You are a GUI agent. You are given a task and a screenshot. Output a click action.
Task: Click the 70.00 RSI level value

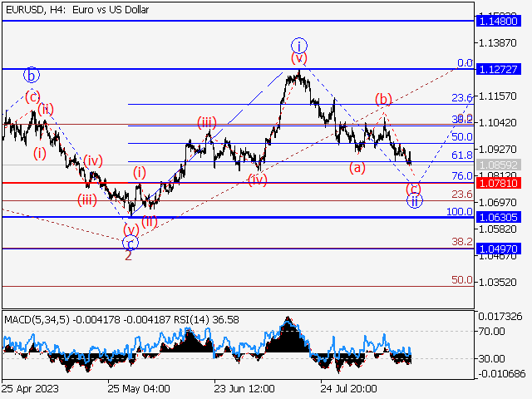[x=492, y=332]
